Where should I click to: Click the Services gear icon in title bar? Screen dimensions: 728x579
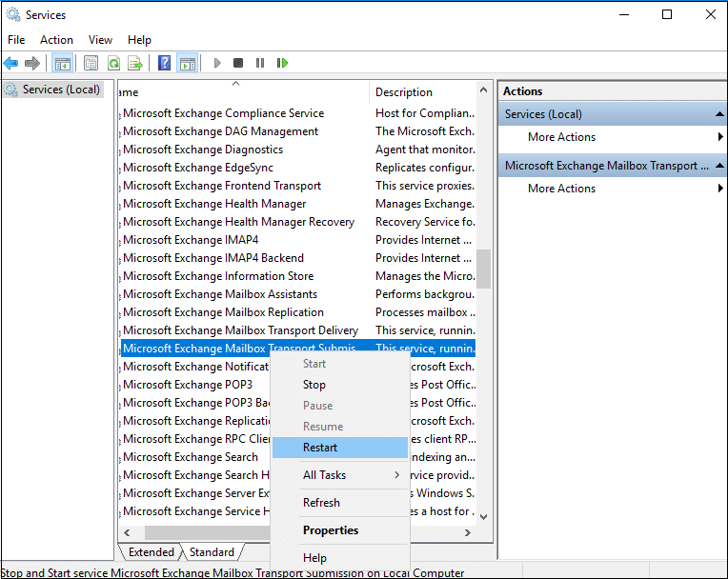(13, 15)
